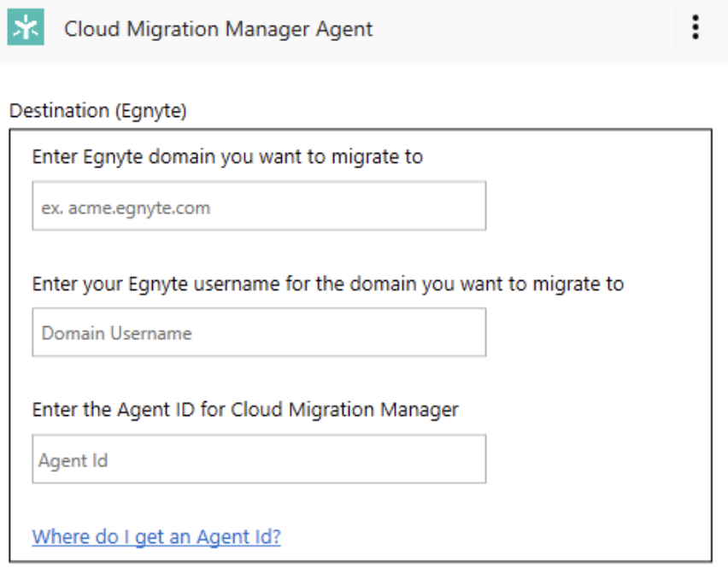Click the 'Destination (Egnyte)' section label

coord(97,111)
